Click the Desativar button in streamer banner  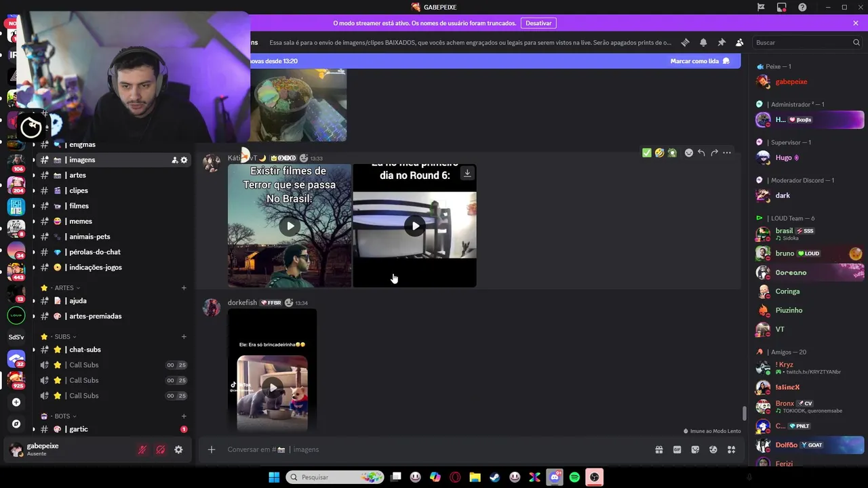[538, 23]
